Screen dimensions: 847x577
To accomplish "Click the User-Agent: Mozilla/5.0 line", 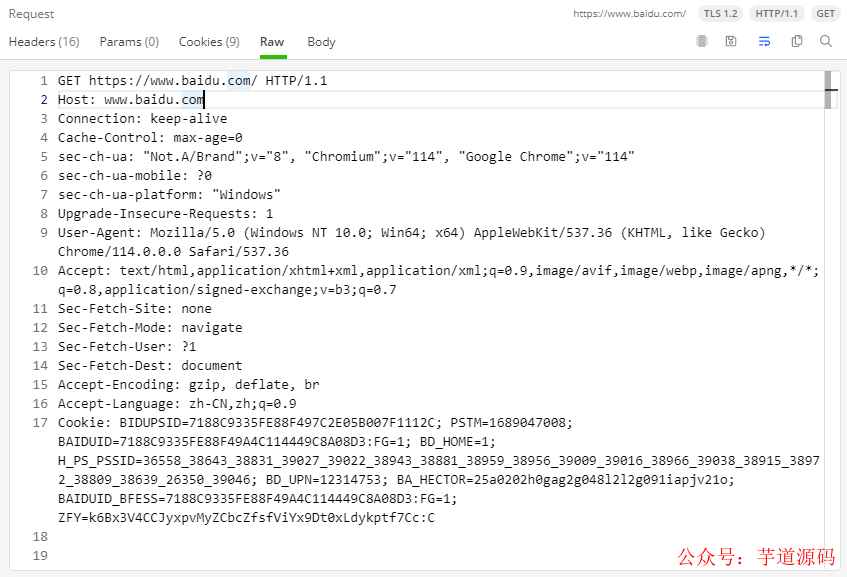I will (412, 232).
